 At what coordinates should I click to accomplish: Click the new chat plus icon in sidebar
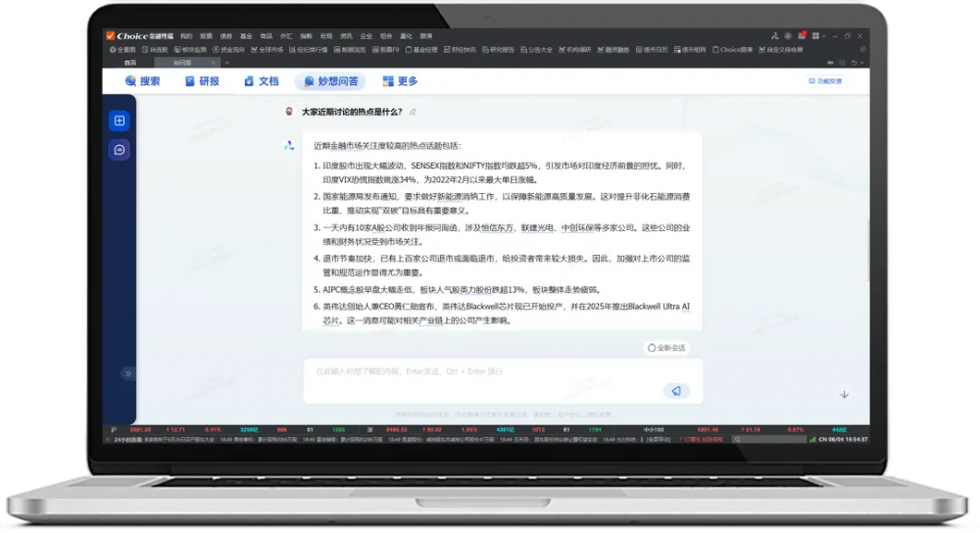(119, 121)
